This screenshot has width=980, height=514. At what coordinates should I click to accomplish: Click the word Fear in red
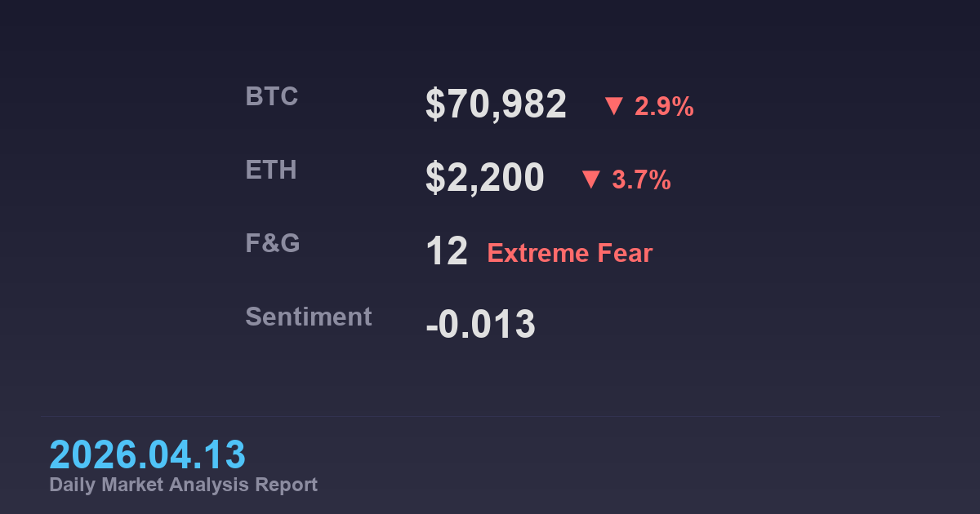pyautogui.click(x=625, y=254)
